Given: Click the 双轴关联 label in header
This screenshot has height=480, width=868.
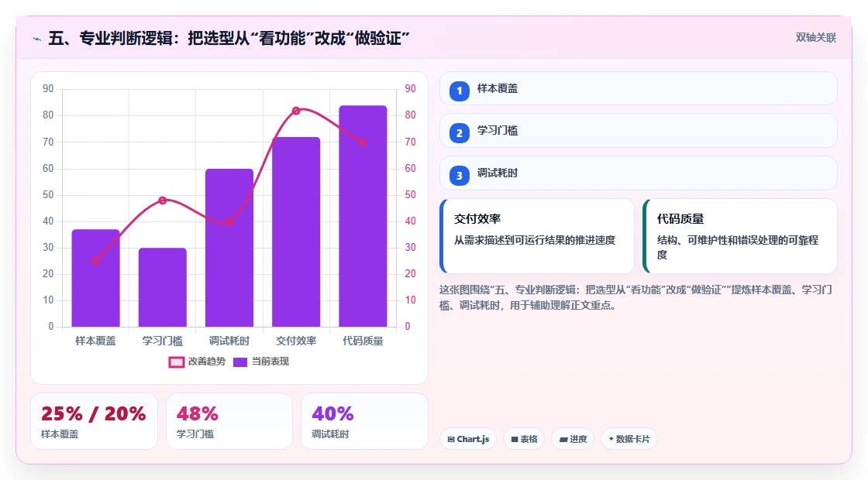Looking at the screenshot, I should [816, 38].
